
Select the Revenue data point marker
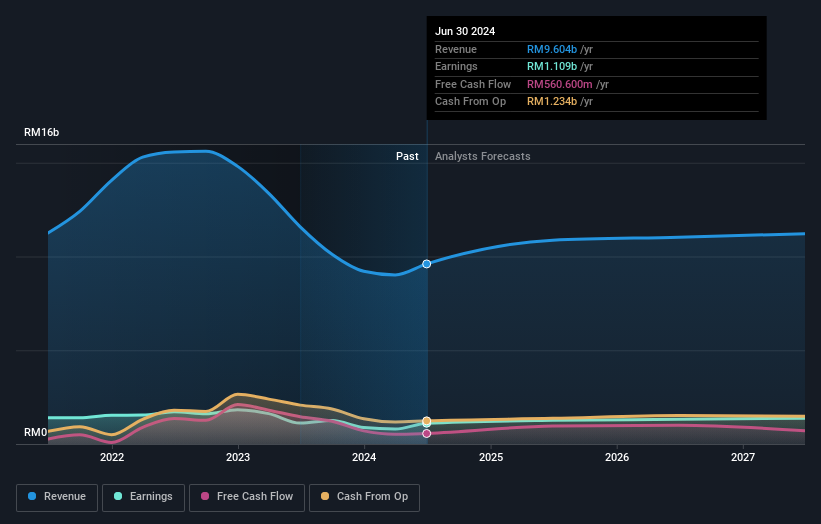click(427, 264)
